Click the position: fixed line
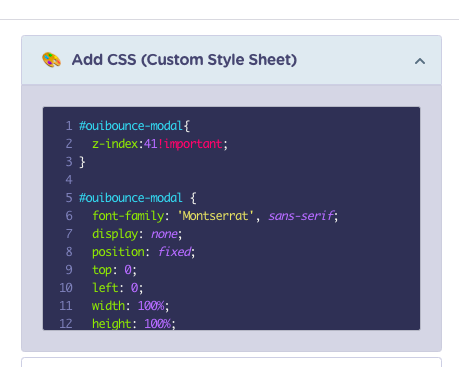The width and height of the screenshot is (459, 367). coord(143,252)
